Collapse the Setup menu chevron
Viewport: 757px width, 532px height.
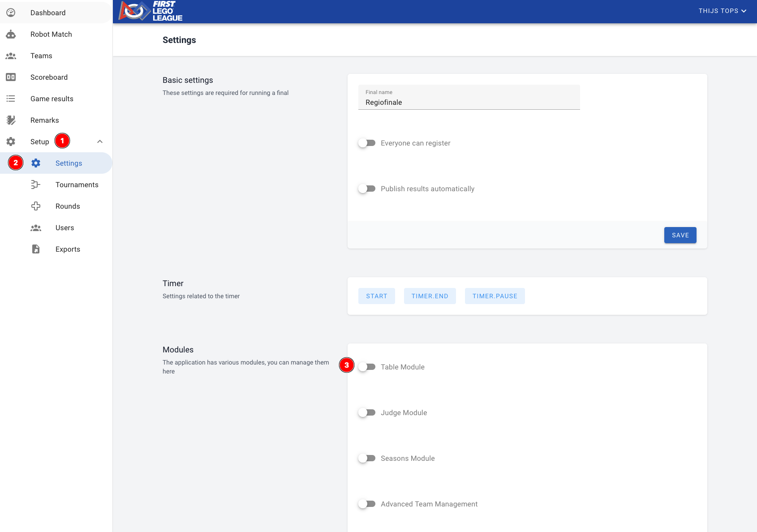click(100, 142)
